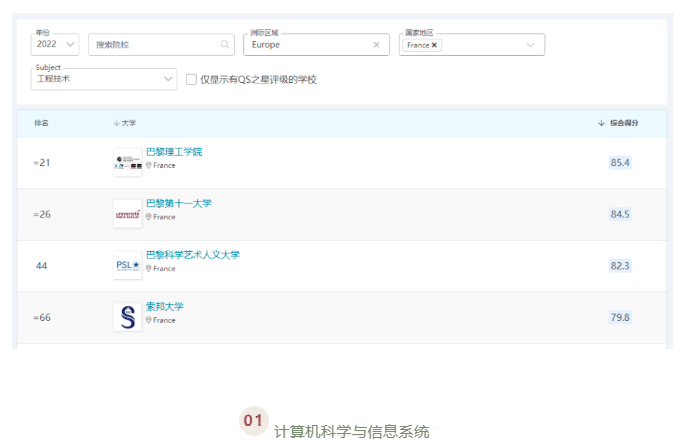This screenshot has width=691, height=445.
Task: Sort by 大学 column header
Action: [x=125, y=123]
